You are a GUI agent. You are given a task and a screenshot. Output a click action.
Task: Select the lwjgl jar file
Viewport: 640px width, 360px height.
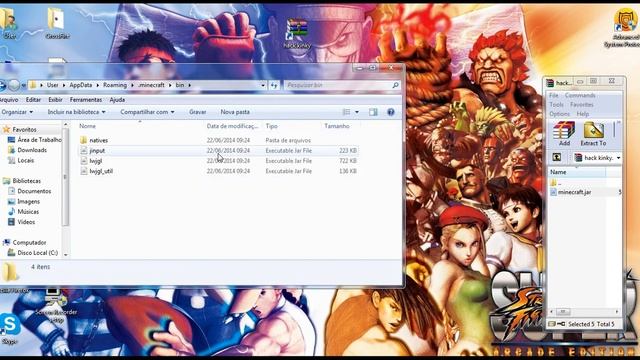point(219,161)
